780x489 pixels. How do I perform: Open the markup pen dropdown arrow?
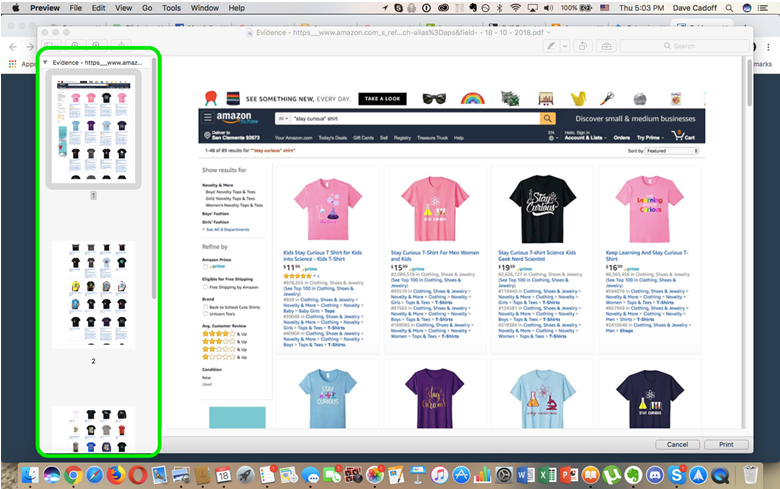565,46
